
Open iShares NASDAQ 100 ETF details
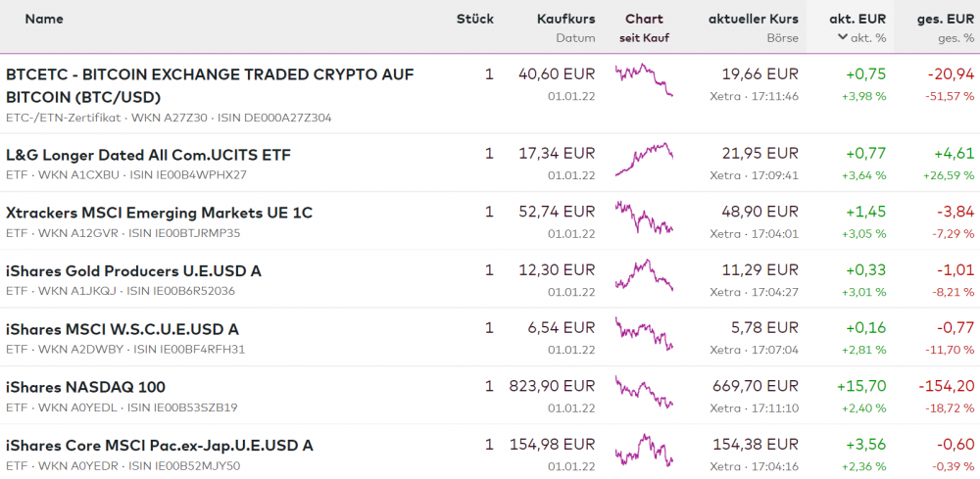click(x=85, y=387)
